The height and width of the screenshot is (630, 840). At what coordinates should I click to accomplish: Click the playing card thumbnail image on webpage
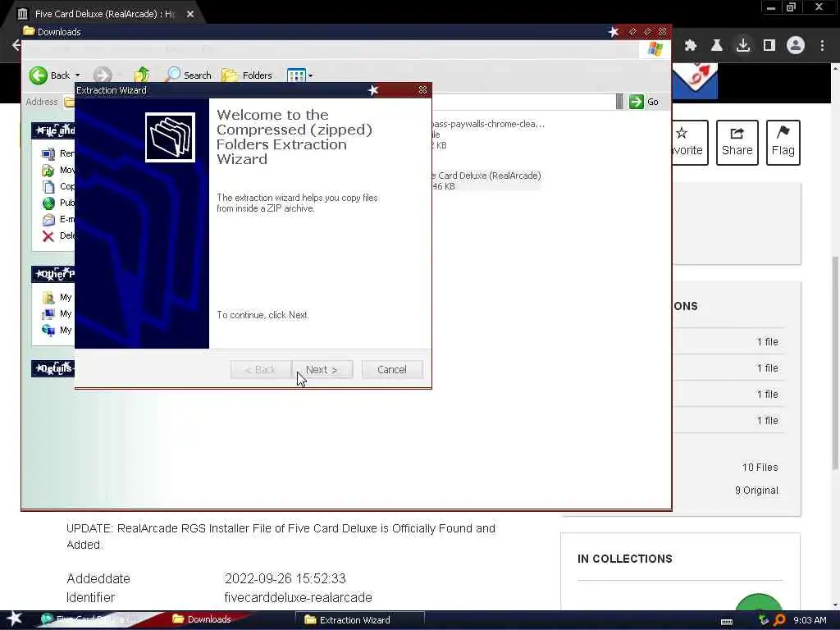click(x=695, y=81)
